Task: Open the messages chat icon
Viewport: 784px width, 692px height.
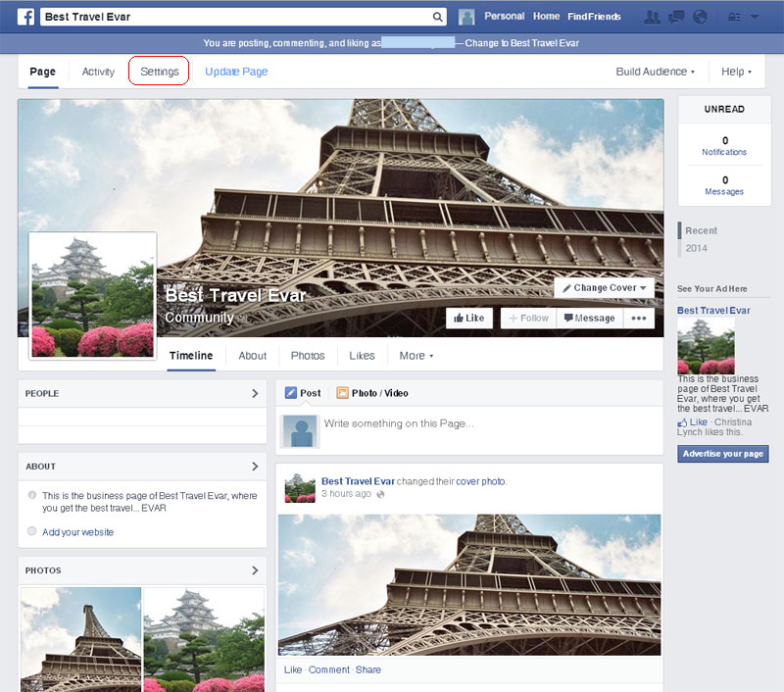Action: coord(676,17)
